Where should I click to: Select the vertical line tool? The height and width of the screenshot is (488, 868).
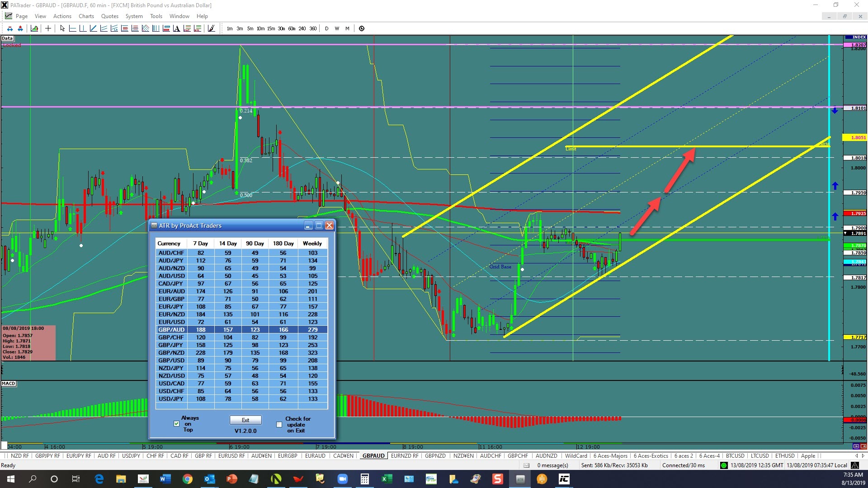point(83,28)
